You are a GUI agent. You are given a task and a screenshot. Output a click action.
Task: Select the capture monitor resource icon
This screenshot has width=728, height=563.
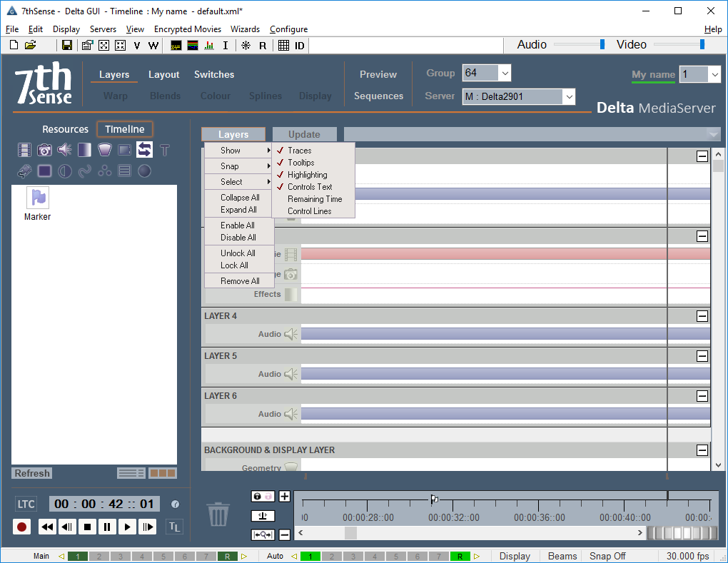click(x=124, y=149)
